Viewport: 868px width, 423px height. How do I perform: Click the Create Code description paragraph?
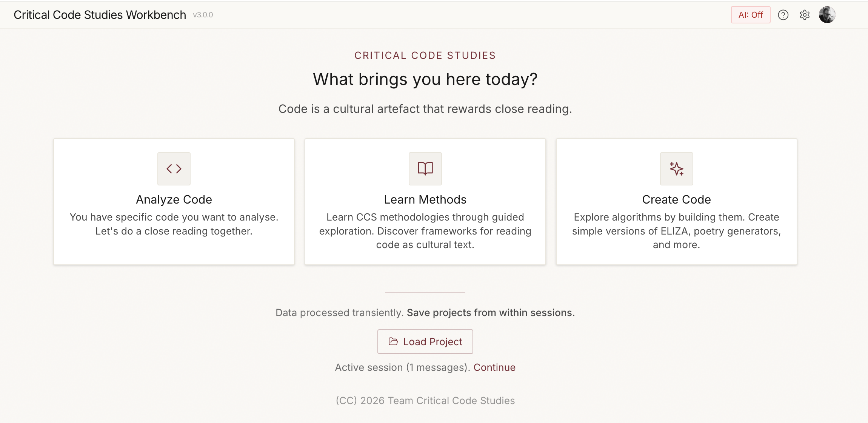coord(677,231)
